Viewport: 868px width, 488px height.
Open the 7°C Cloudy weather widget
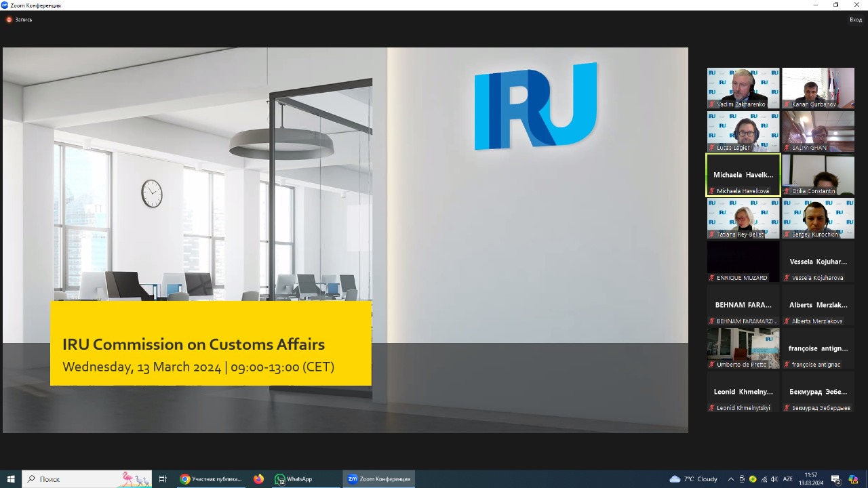click(694, 479)
